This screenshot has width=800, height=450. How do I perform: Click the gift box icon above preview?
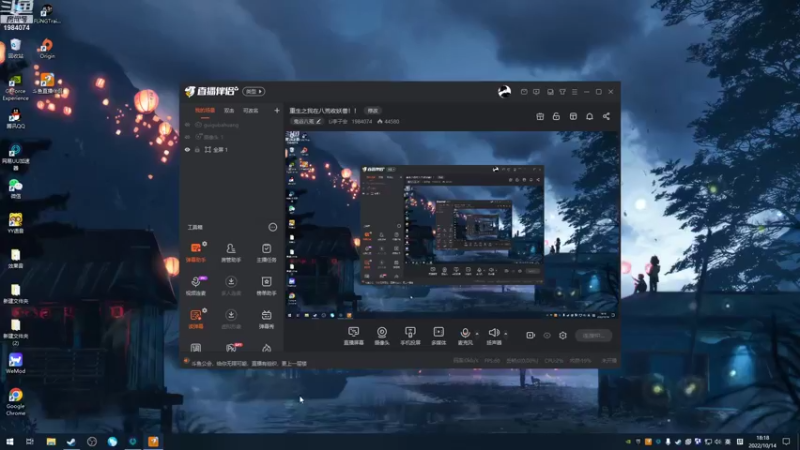(540, 116)
